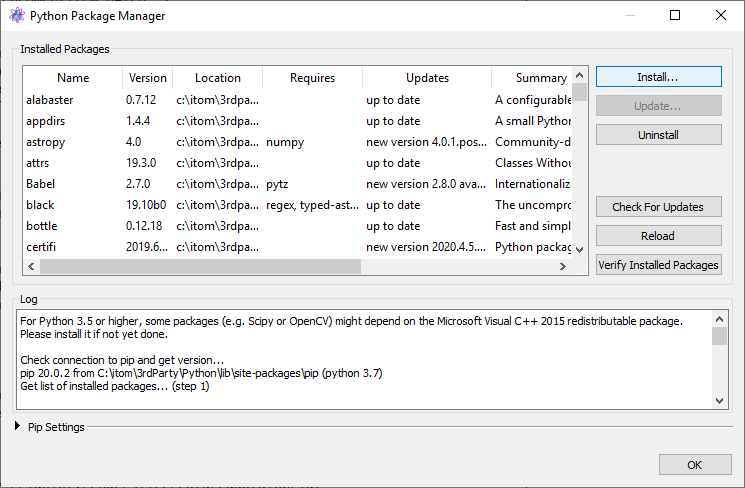Maximize the Python Package Manager window
The width and height of the screenshot is (745, 488).
[675, 15]
